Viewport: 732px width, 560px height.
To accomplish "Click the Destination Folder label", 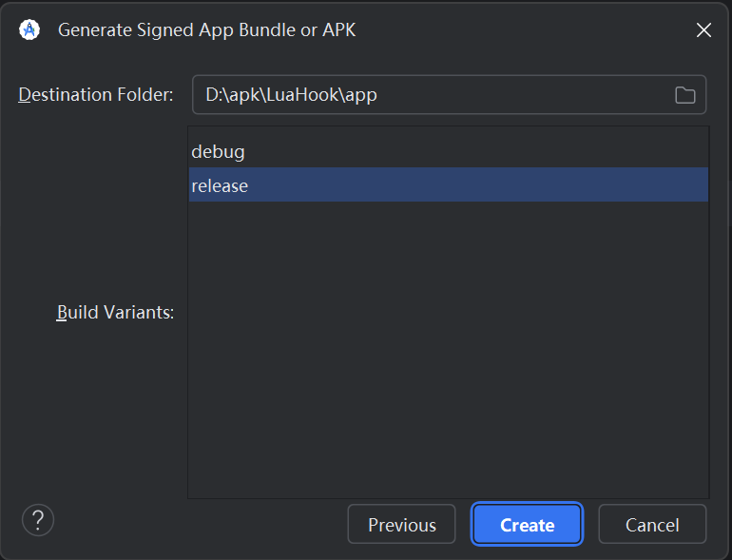I will point(96,95).
